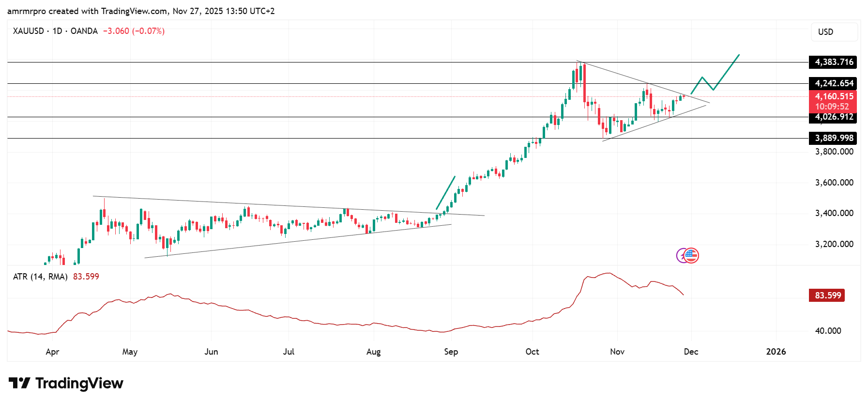Click the XAUUSD symbol title
868x405 pixels.
click(x=28, y=31)
